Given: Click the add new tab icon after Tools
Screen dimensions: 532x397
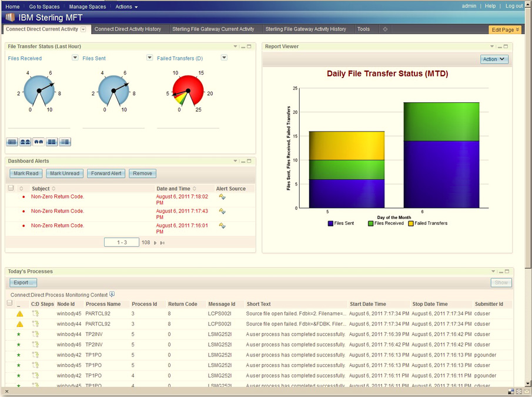Looking at the screenshot, I should coord(385,29).
